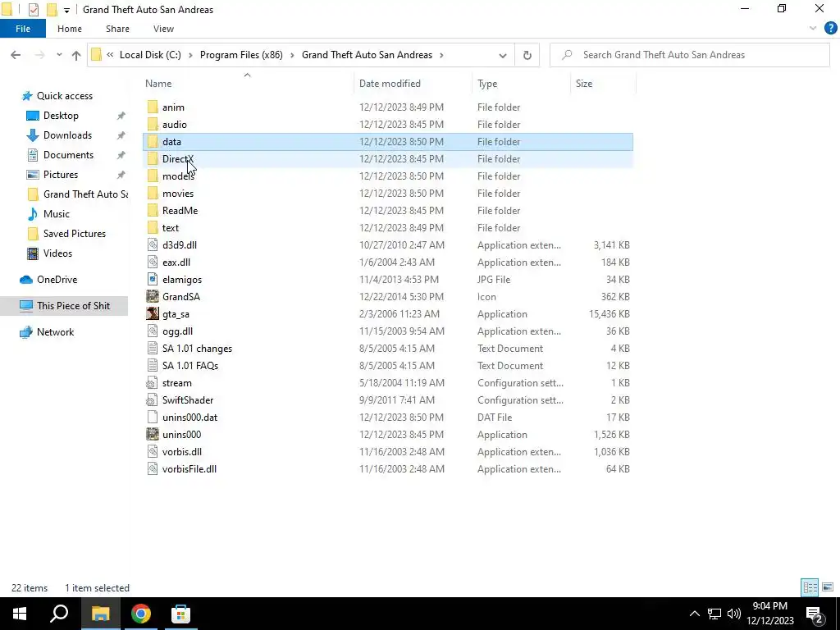Select the DirectX folder row
The width and height of the screenshot is (840, 630).
tap(388, 159)
